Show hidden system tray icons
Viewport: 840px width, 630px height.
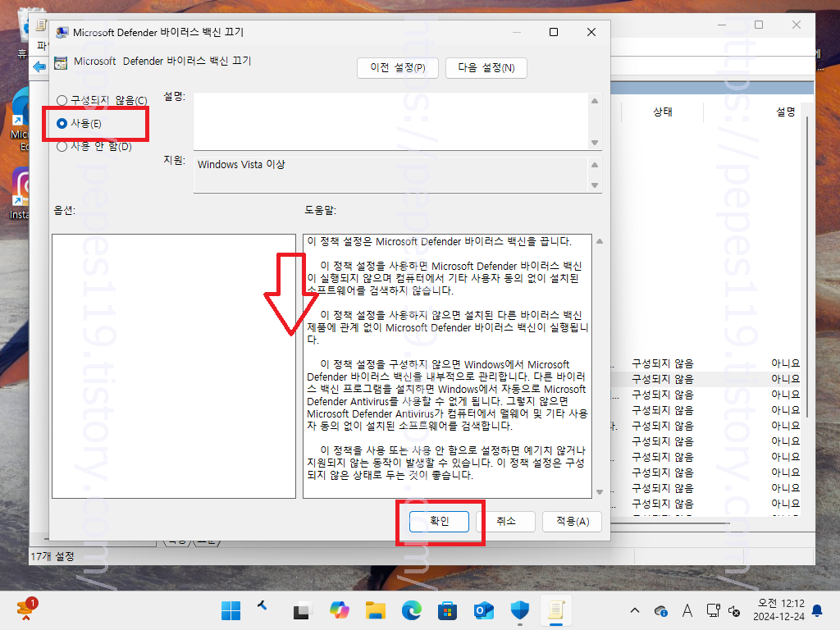(635, 610)
